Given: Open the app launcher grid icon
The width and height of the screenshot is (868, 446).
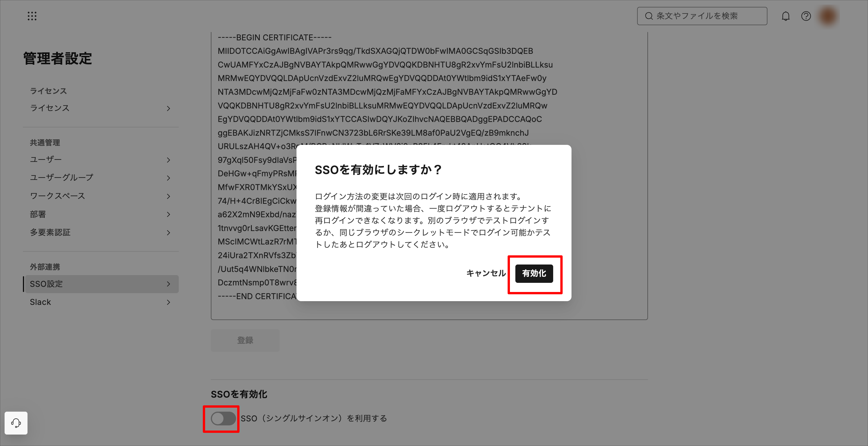Looking at the screenshot, I should (x=32, y=16).
